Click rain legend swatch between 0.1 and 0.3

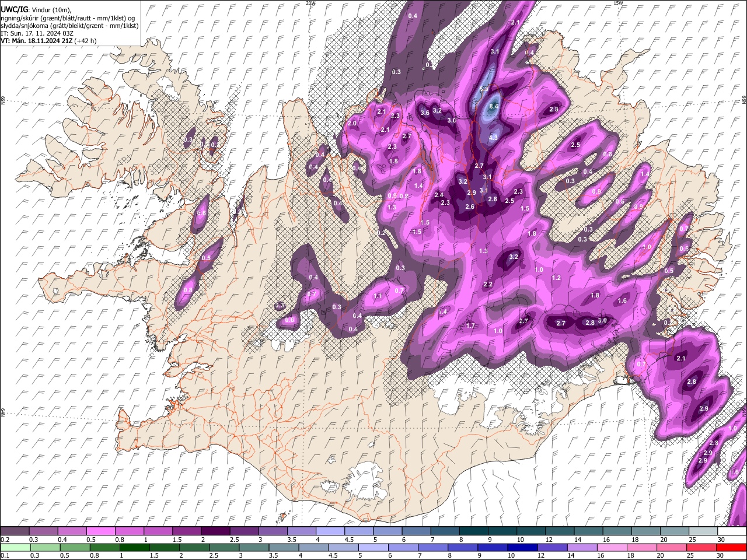15,547
